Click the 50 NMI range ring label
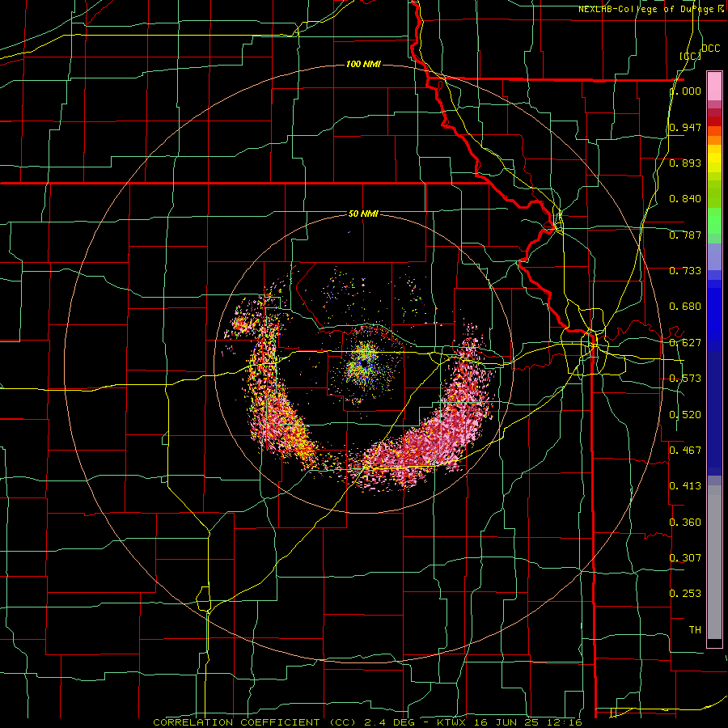Screen dimensions: 728x728 363,214
